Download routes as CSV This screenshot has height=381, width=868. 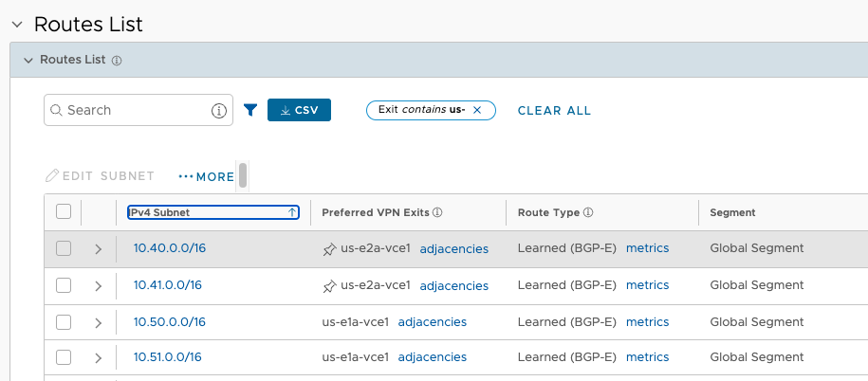pyautogui.click(x=299, y=110)
